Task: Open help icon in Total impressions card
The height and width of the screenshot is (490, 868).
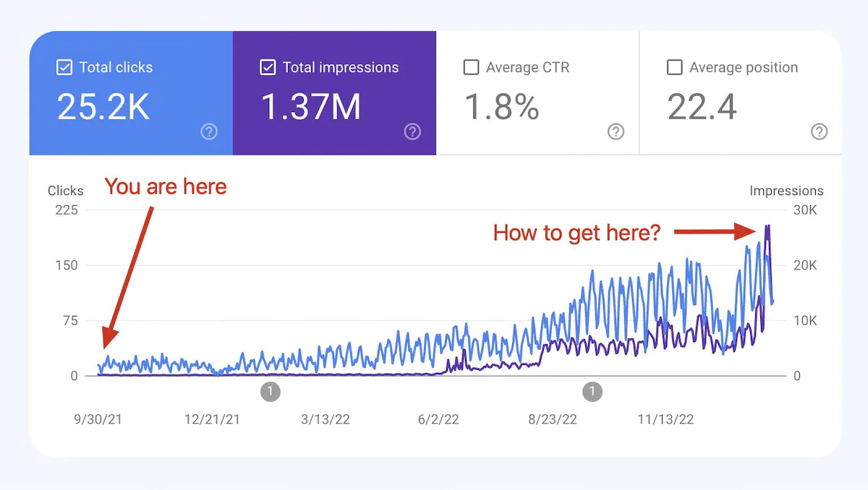Action: click(x=412, y=132)
